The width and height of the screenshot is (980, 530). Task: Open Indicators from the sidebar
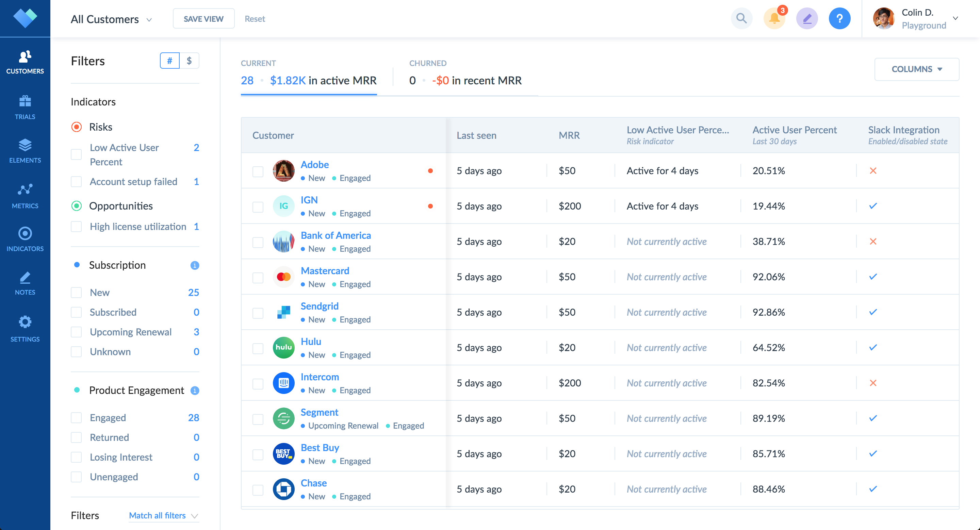pos(25,239)
